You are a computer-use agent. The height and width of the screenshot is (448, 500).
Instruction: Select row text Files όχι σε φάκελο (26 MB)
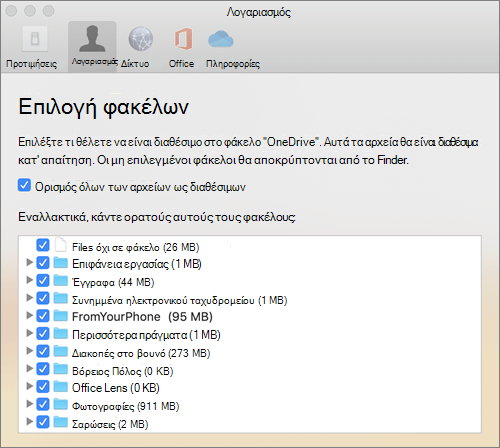click(x=136, y=247)
